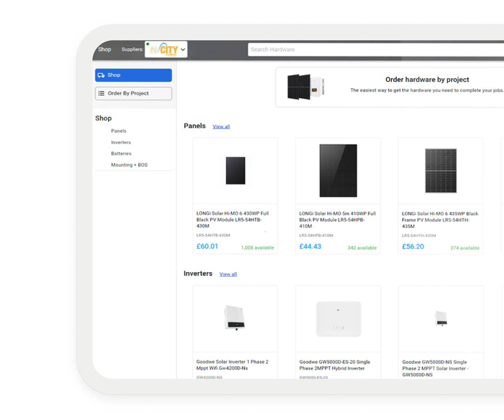Click the £60.01 price
Screen dimensions: 504x420
click(207, 247)
